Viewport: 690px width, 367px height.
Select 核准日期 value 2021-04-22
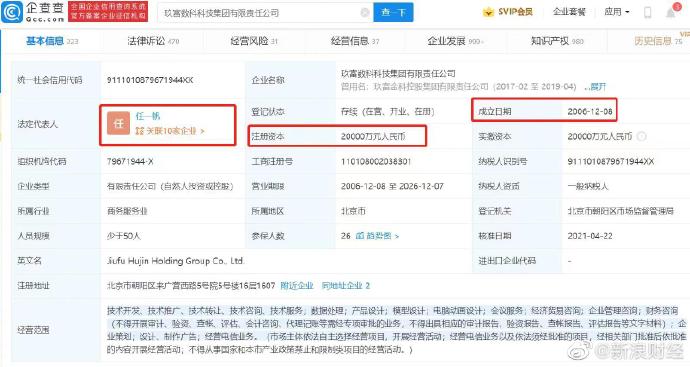pyautogui.click(x=590, y=236)
